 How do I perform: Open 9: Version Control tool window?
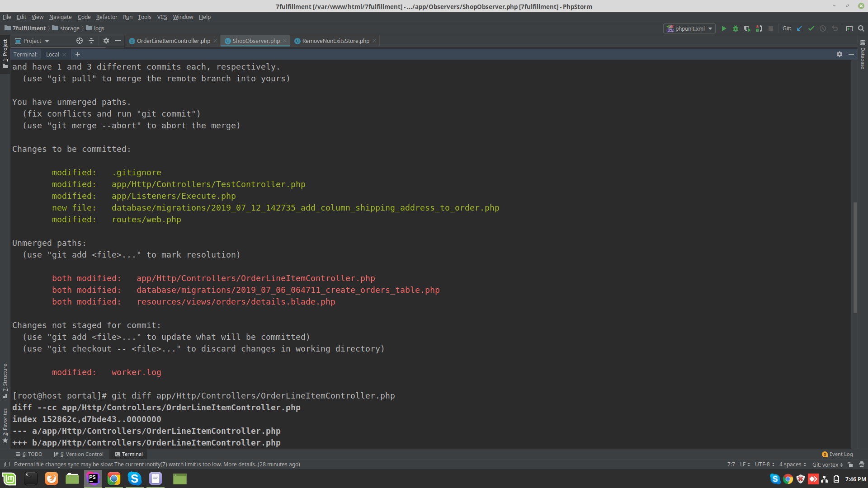79,454
